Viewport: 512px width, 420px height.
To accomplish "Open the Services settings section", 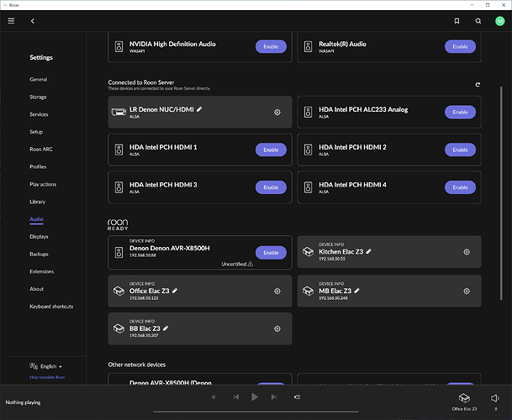I will (39, 114).
